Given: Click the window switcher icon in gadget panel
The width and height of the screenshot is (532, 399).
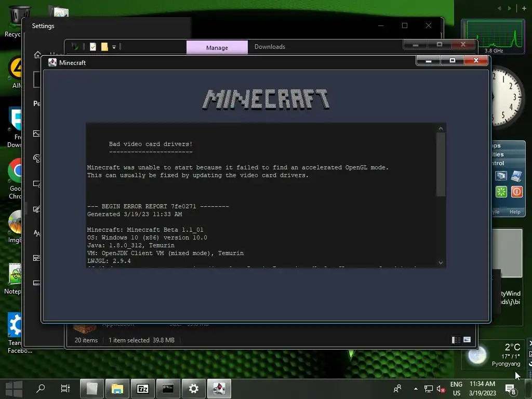Looking at the screenshot, I should [x=501, y=176].
